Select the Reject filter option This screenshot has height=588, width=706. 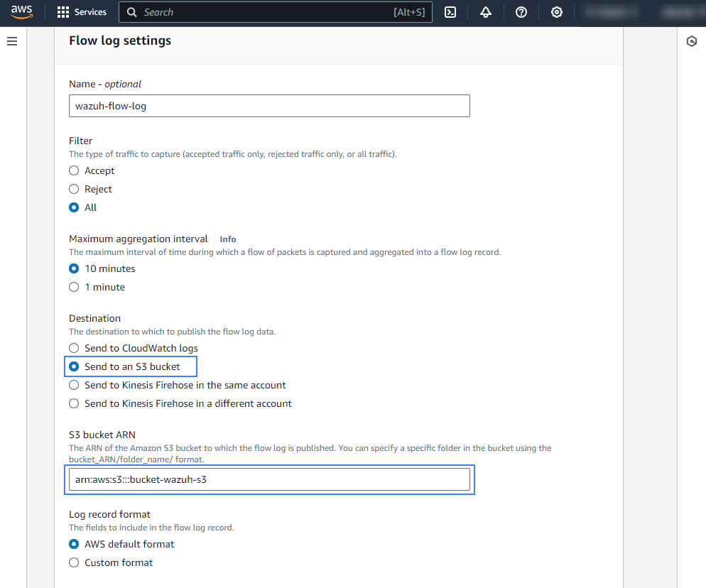74,189
